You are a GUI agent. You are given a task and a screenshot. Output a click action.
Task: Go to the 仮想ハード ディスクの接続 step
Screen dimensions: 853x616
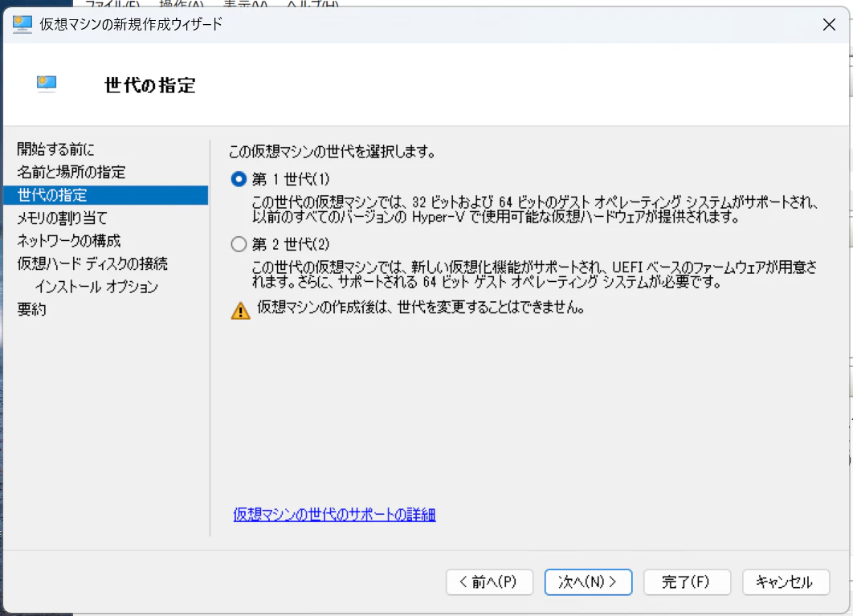(x=92, y=263)
